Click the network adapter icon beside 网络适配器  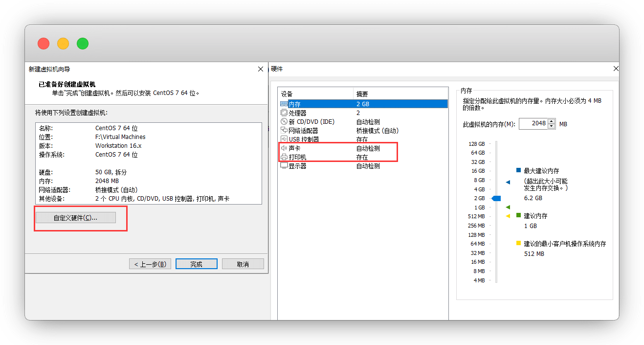[284, 130]
